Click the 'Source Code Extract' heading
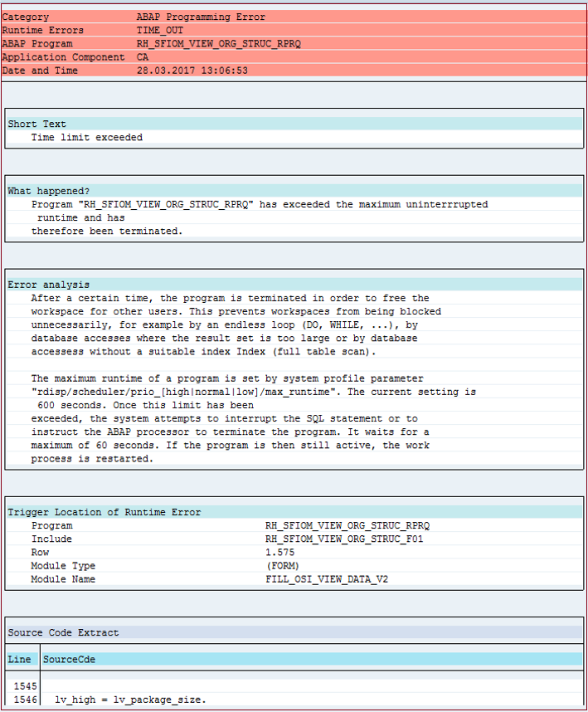Viewport: 588px width, 712px height. coord(63,632)
